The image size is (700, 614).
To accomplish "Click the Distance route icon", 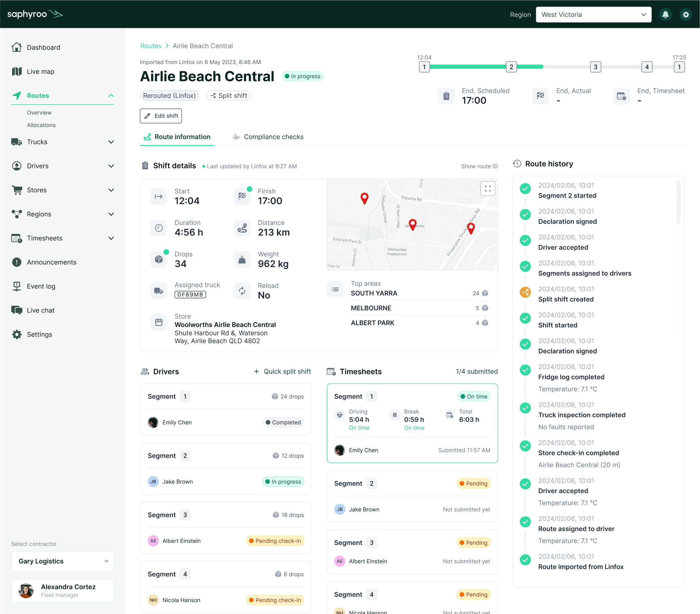I will point(242,228).
